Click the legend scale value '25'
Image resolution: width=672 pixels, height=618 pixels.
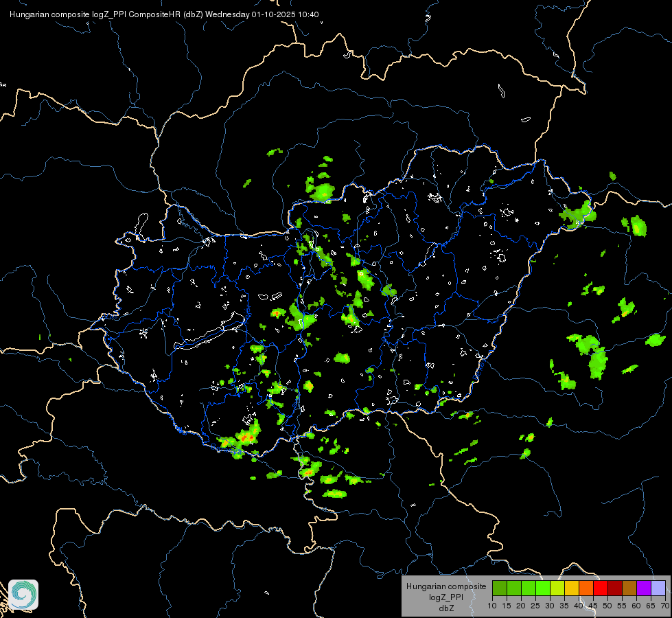535,606
